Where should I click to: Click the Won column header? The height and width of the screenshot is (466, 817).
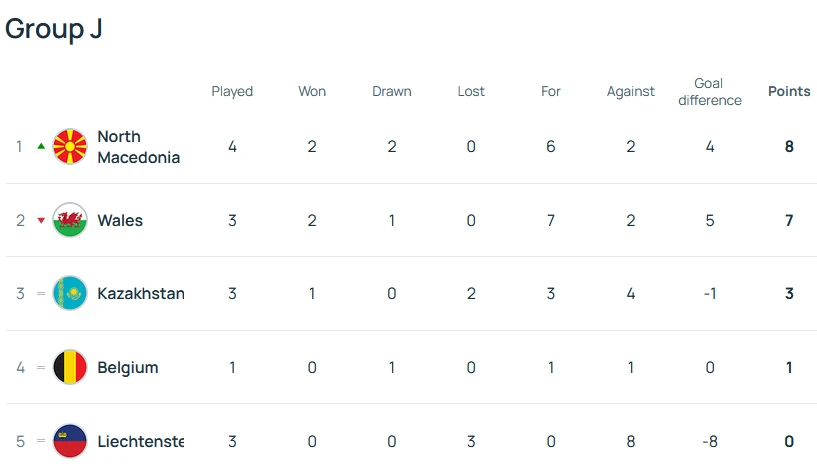click(x=312, y=91)
